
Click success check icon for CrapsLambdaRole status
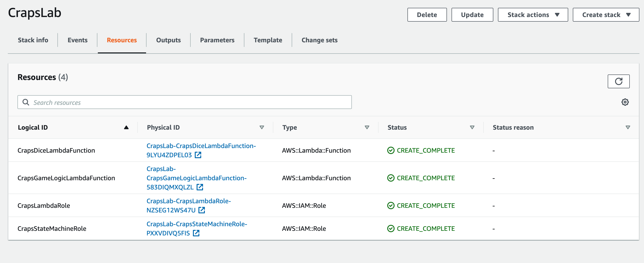(x=391, y=206)
